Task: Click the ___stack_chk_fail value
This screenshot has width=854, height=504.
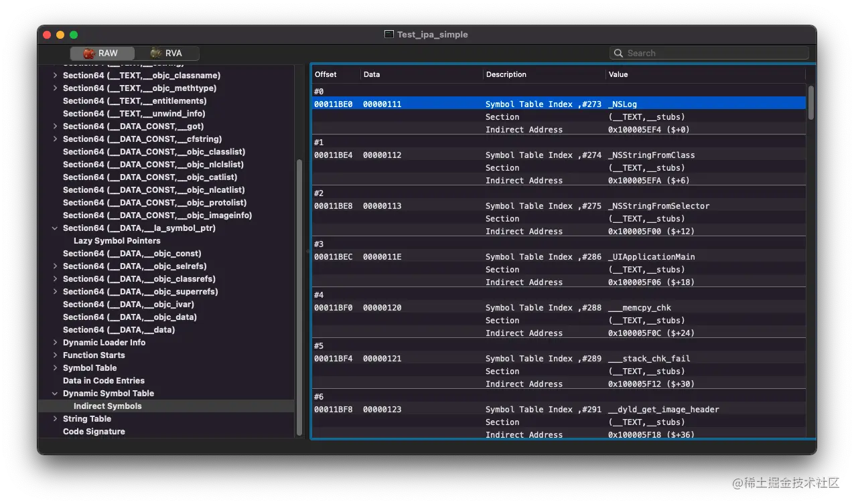Action: pos(649,358)
